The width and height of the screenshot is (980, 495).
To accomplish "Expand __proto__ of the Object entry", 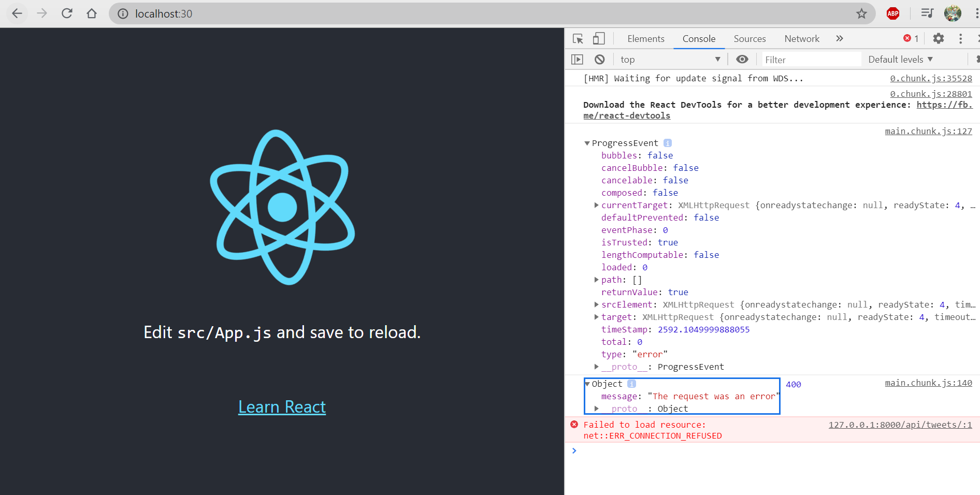I will 596,409.
